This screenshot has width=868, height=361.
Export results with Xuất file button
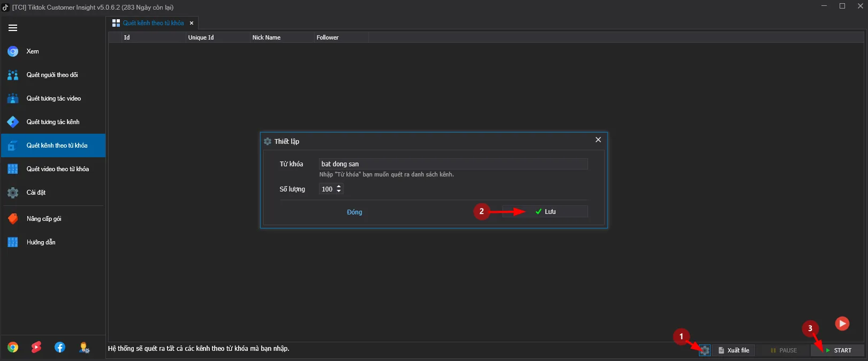click(734, 350)
